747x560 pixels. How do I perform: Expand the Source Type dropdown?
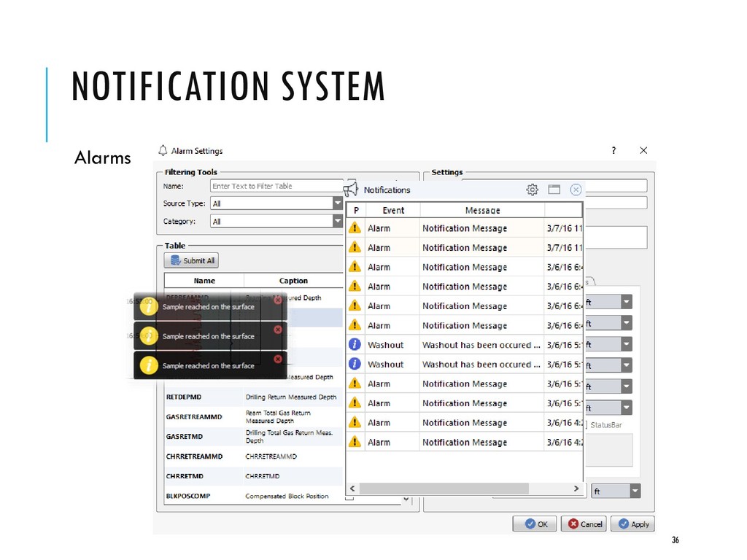tap(337, 203)
